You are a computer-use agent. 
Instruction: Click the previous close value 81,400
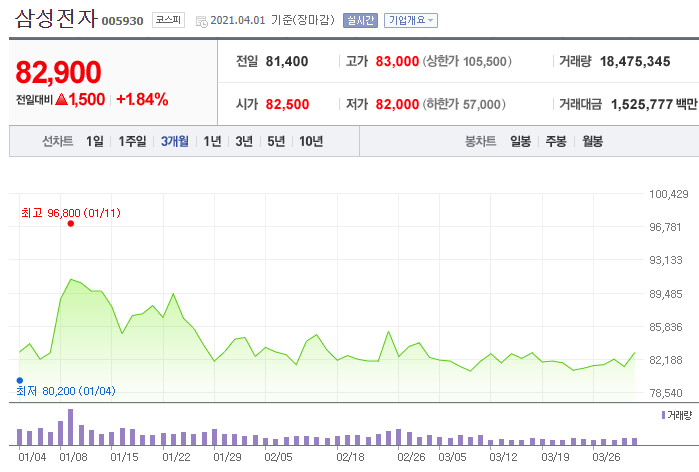pos(287,61)
